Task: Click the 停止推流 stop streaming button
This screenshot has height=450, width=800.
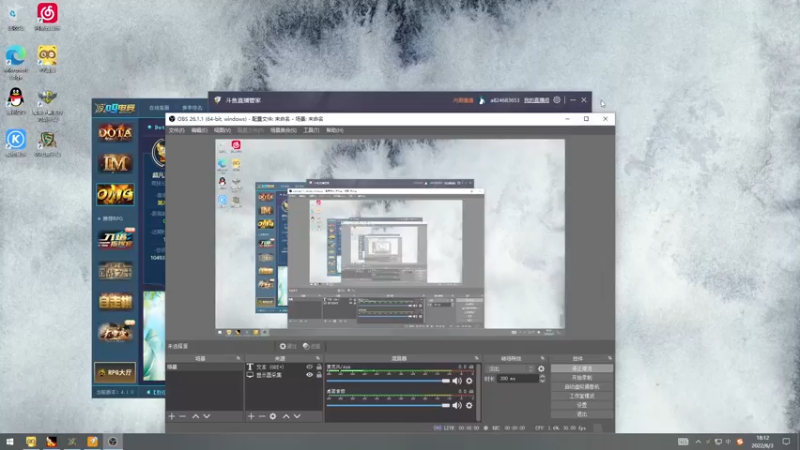Action: (582, 368)
